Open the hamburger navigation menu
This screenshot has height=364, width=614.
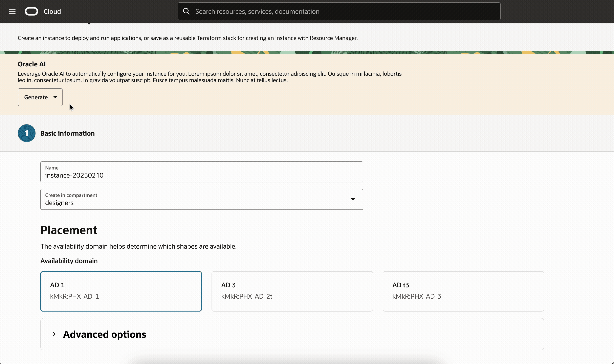click(x=12, y=11)
